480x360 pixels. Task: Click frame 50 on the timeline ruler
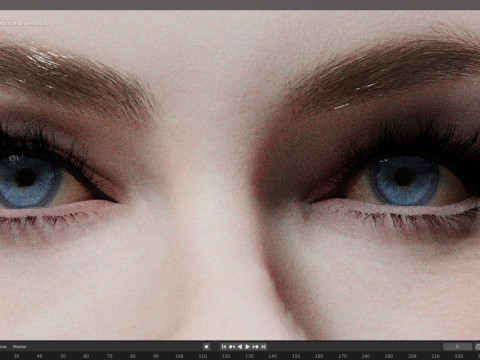point(63,356)
